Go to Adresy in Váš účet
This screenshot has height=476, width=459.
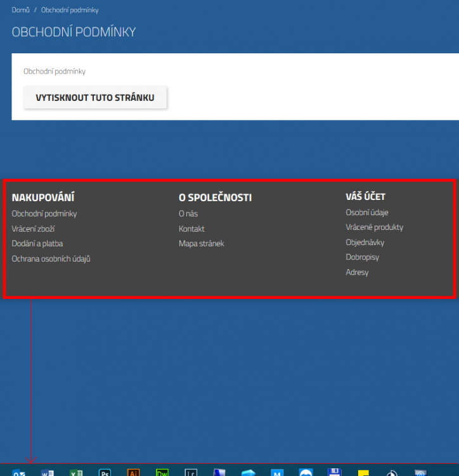point(357,272)
